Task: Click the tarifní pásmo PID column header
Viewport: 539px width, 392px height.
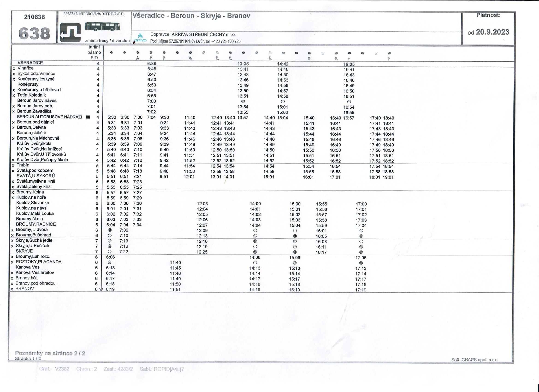Action: (x=94, y=53)
